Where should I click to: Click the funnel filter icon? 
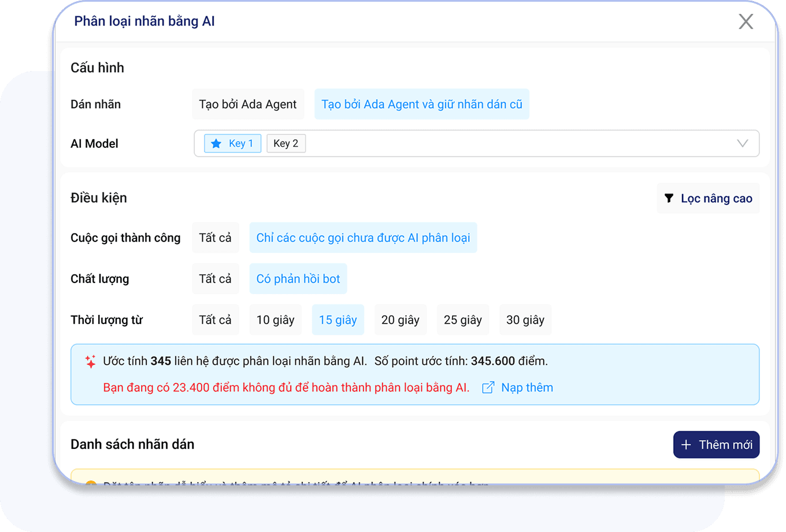point(669,198)
